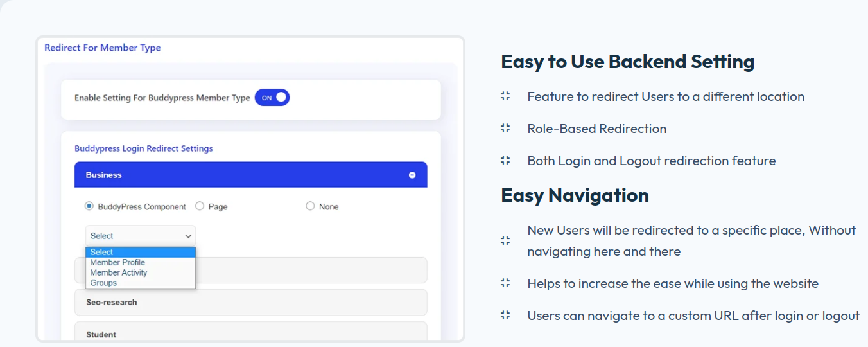Click the chevron arrow in Select combo box
This screenshot has height=347, width=868.
(x=188, y=236)
